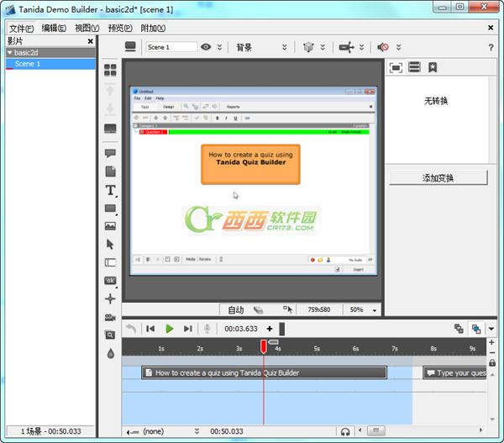The height and width of the screenshot is (443, 504).
Task: Add a video camera object
Action: pos(110,317)
